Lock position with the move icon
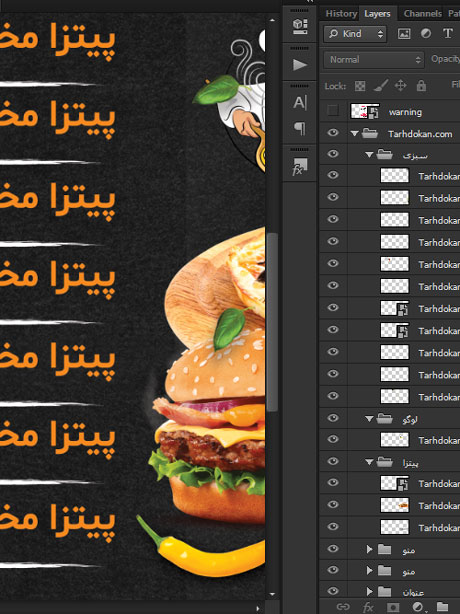 coord(400,85)
